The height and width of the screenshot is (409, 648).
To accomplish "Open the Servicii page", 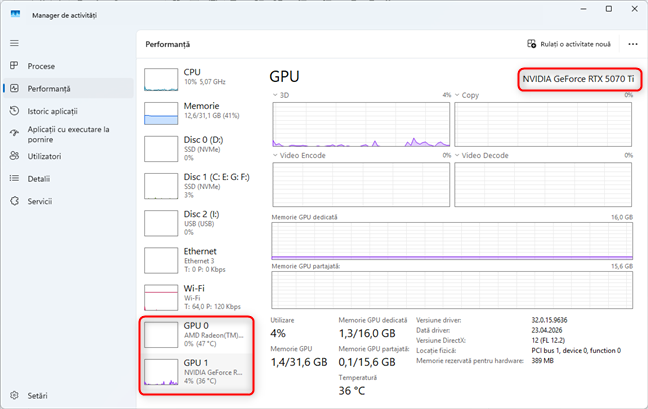I will (x=69, y=201).
